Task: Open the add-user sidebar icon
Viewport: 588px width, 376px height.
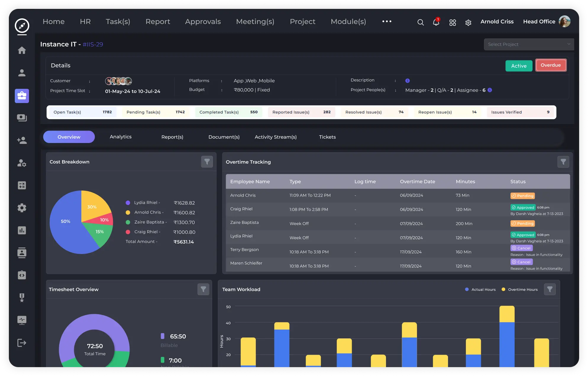Action: (x=22, y=140)
